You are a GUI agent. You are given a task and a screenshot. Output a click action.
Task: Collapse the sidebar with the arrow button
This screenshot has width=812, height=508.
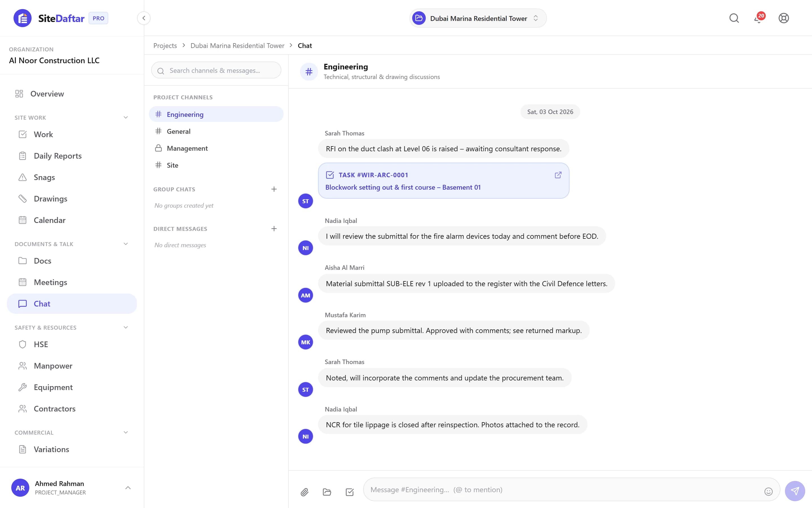coord(144,18)
